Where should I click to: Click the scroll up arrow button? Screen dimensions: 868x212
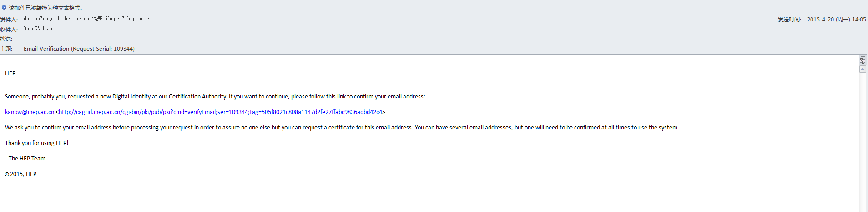pos(863,69)
